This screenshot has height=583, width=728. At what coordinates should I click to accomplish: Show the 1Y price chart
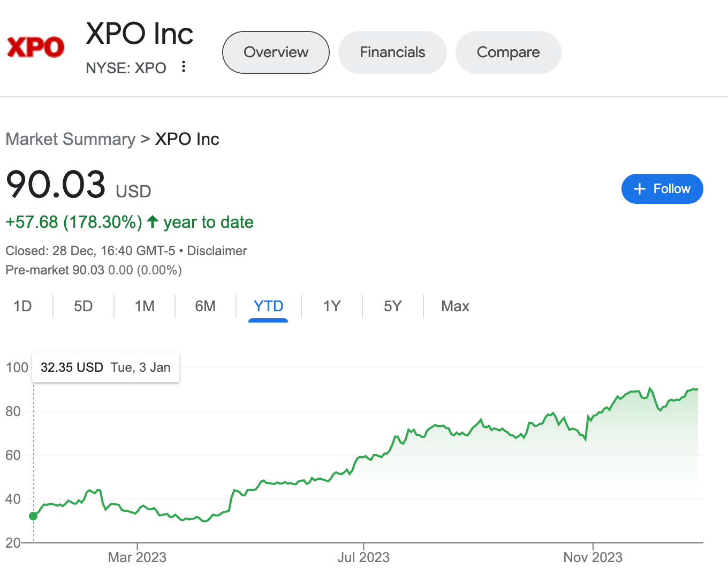332,306
